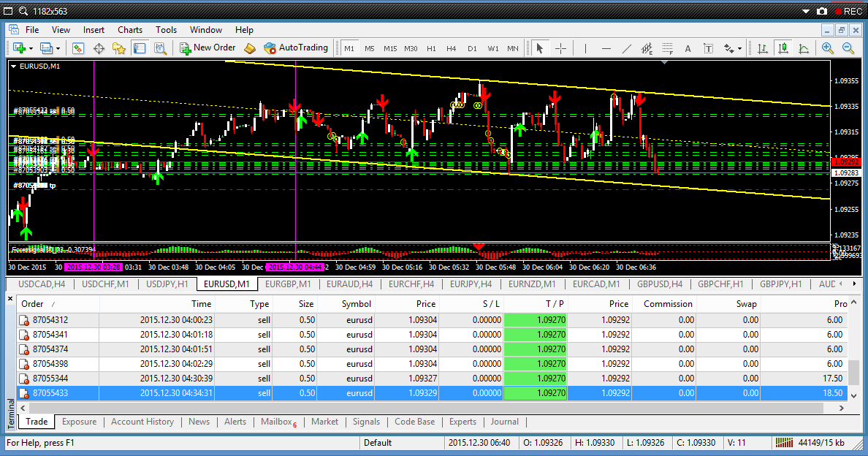Zoom in on the chart
868x456 pixels.
coord(828,48)
